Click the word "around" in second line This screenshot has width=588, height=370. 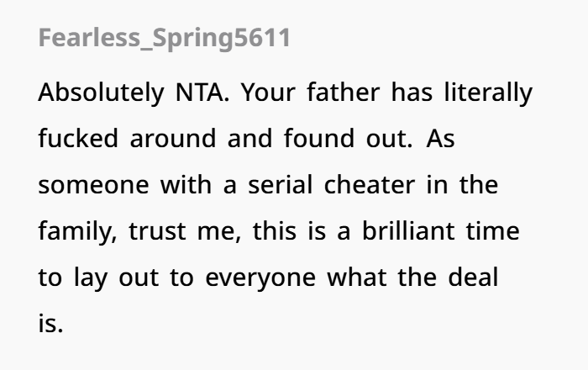pyautogui.click(x=173, y=138)
